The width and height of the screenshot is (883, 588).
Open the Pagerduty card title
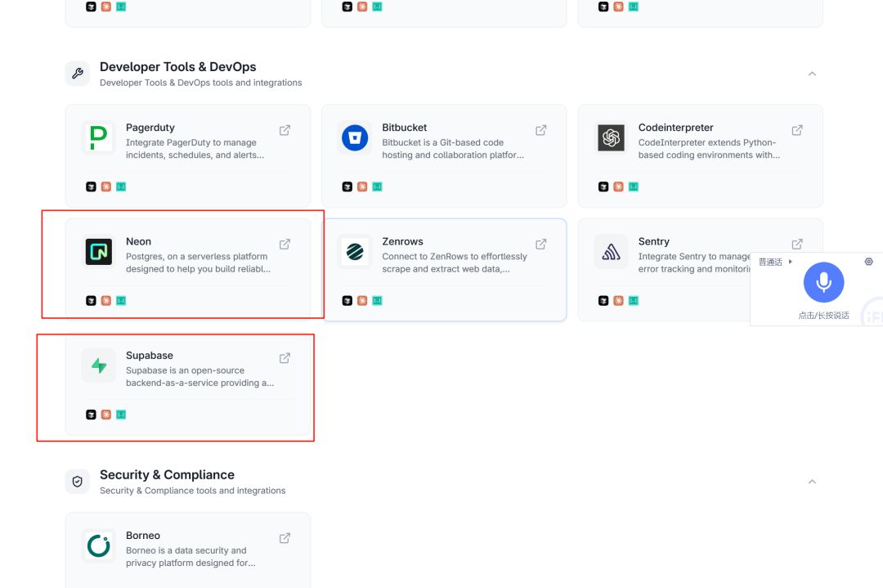click(x=150, y=128)
